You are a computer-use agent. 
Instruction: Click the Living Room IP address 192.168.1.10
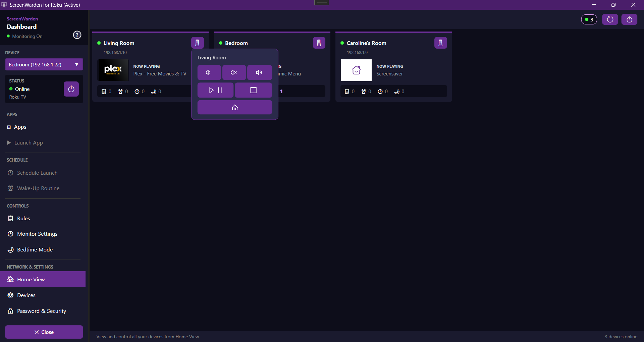click(115, 53)
